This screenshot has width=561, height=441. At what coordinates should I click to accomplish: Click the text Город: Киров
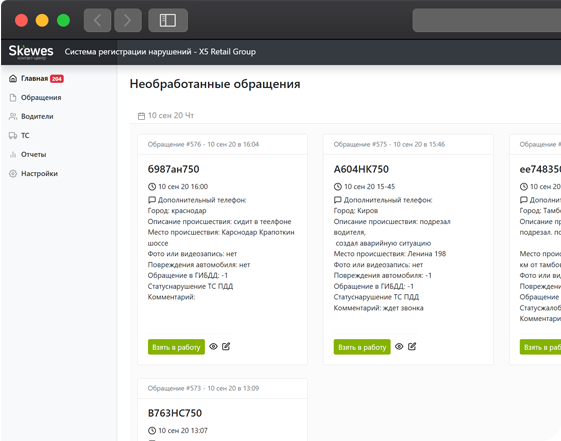pos(356,211)
